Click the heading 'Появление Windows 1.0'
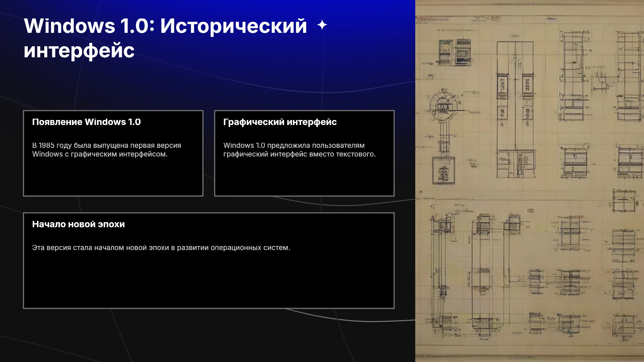Viewport: 644px width, 362px height. (87, 122)
